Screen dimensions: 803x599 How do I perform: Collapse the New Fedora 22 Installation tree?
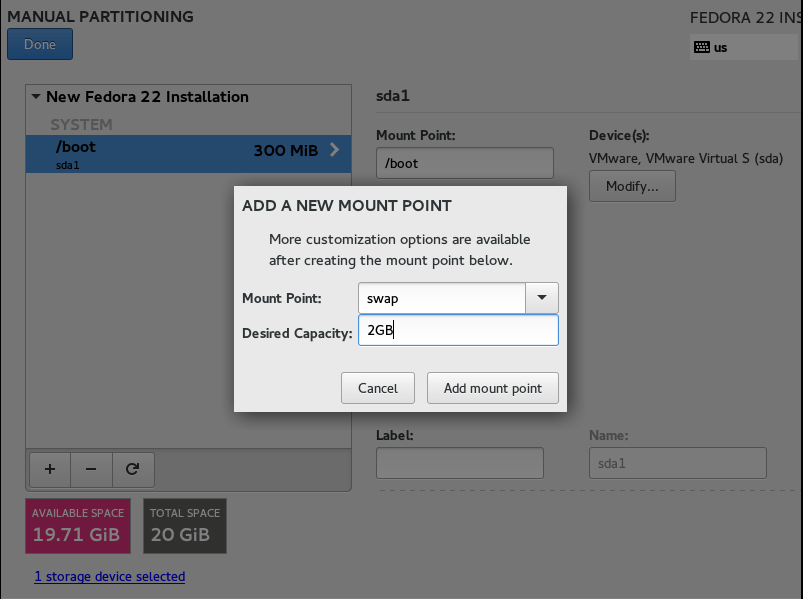[36, 96]
